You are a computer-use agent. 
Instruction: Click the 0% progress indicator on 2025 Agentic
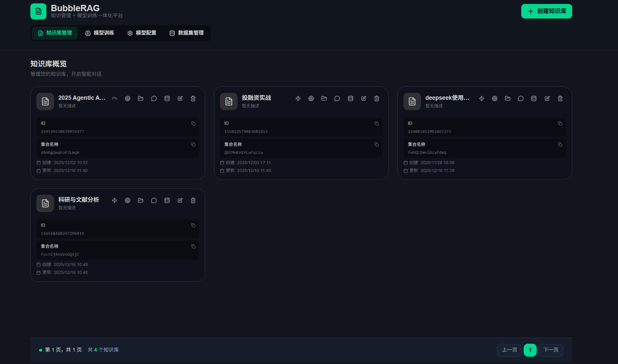coord(114,98)
